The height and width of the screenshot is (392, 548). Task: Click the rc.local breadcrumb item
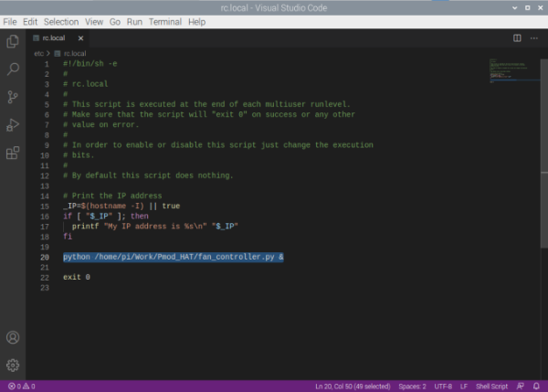[75, 54]
